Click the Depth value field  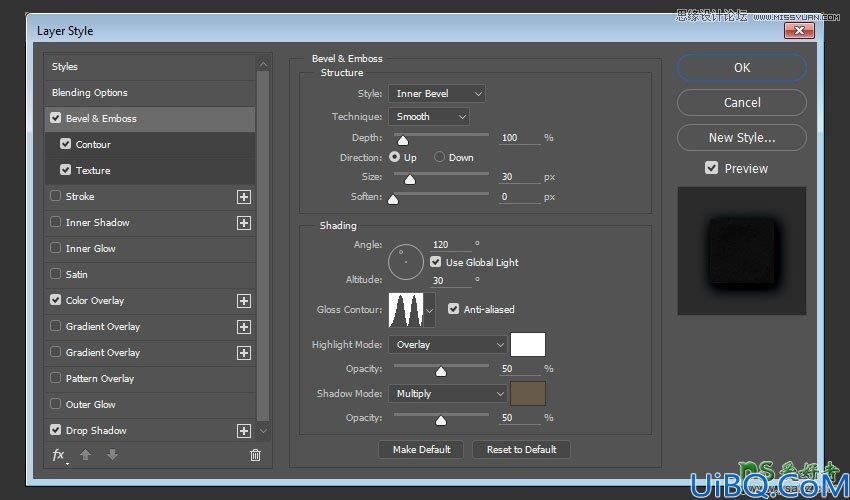tap(519, 138)
